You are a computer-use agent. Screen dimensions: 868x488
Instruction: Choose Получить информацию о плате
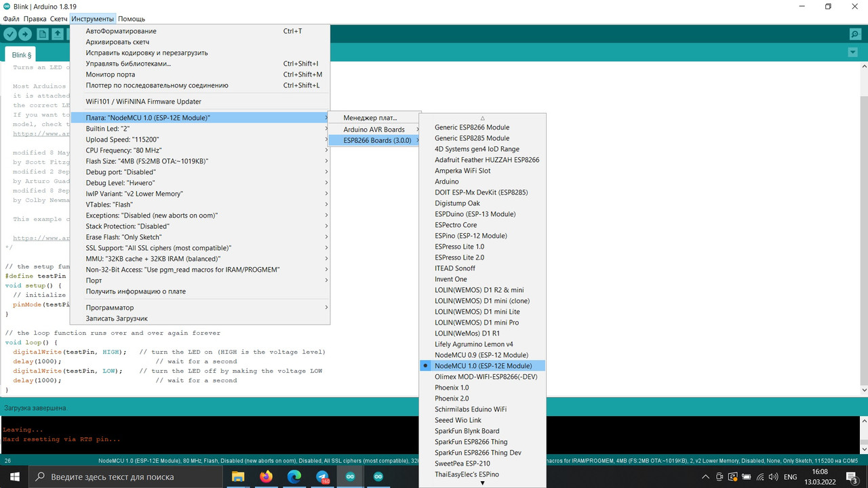click(x=200, y=291)
